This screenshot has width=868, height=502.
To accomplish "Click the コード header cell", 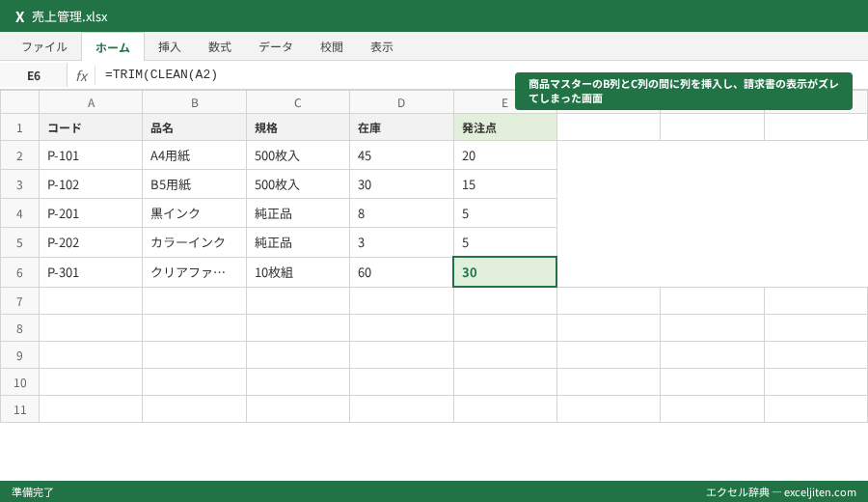I will 91,128.
